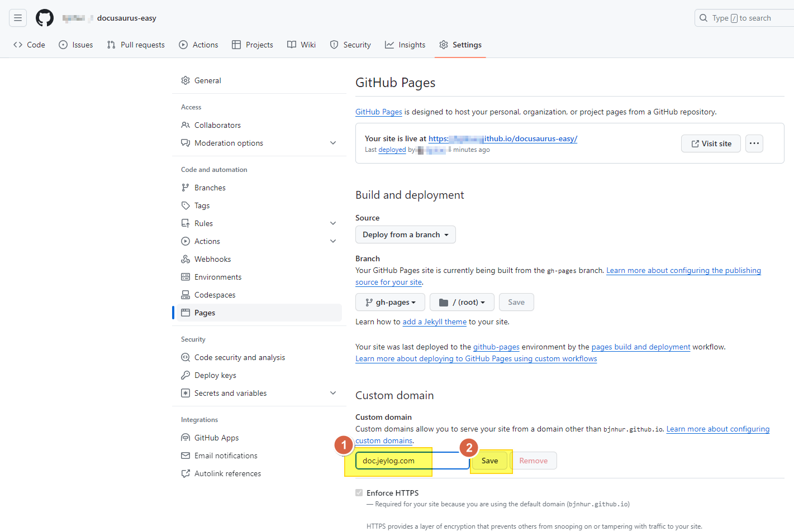Click the docusaurus-easy repository name
Image resolution: width=794 pixels, height=532 pixels.
click(x=127, y=18)
